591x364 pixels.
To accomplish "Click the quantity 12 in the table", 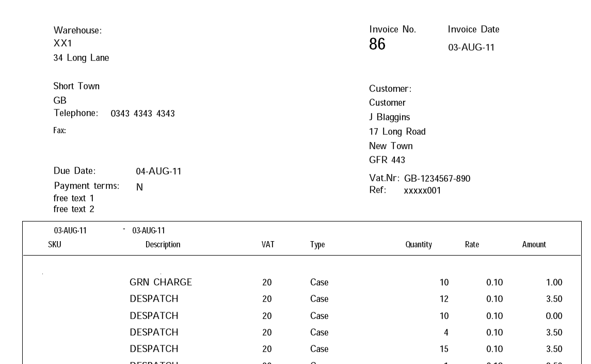I will [x=444, y=299].
